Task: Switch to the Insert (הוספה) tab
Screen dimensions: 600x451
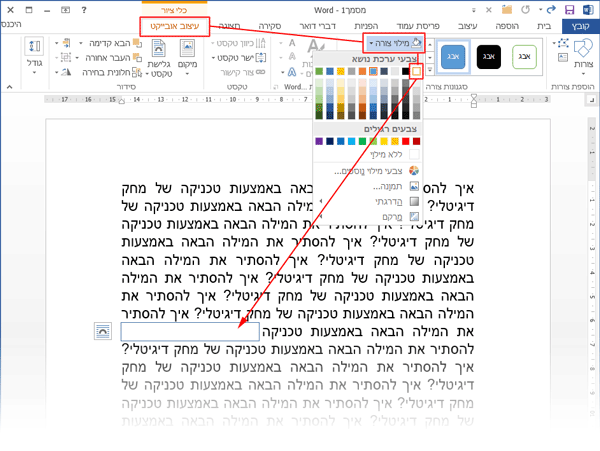Action: point(507,26)
